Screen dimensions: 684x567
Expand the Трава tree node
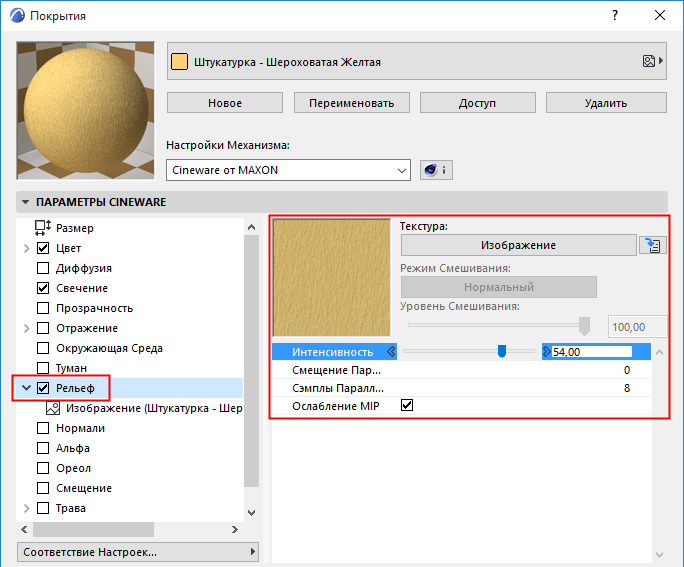click(26, 508)
